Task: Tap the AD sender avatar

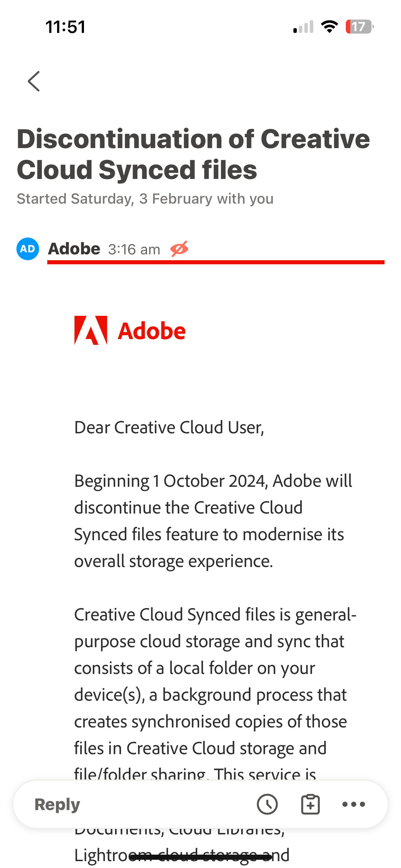Action: point(28,249)
